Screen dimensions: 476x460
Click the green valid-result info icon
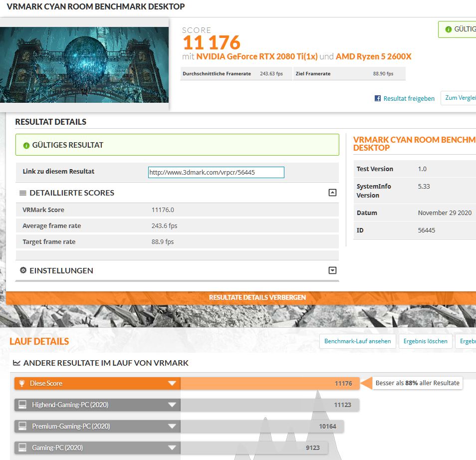[x=26, y=146]
